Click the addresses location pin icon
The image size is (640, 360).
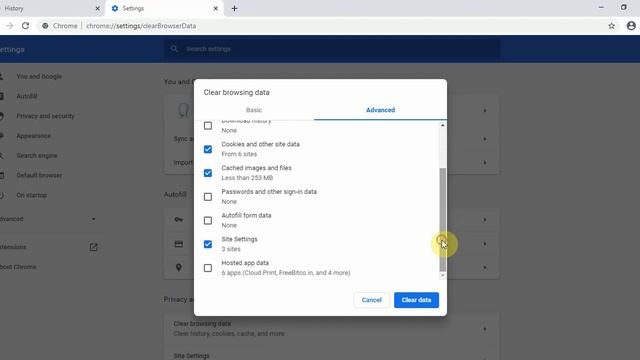[179, 267]
